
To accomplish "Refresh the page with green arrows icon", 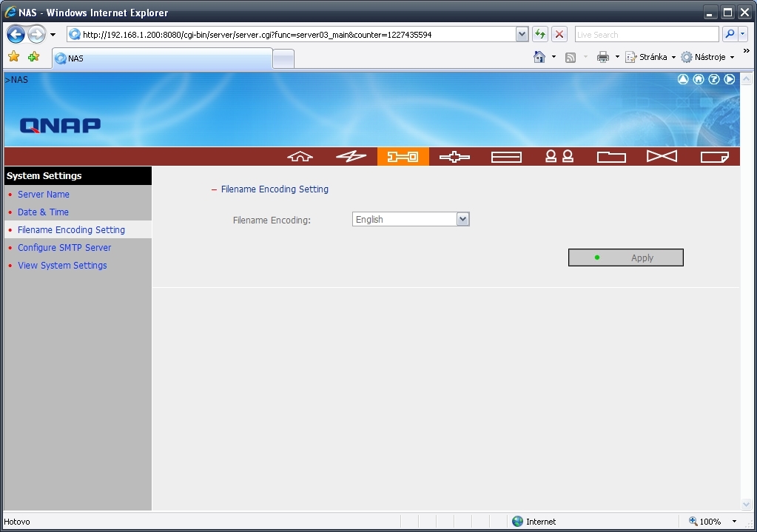I will click(539, 34).
